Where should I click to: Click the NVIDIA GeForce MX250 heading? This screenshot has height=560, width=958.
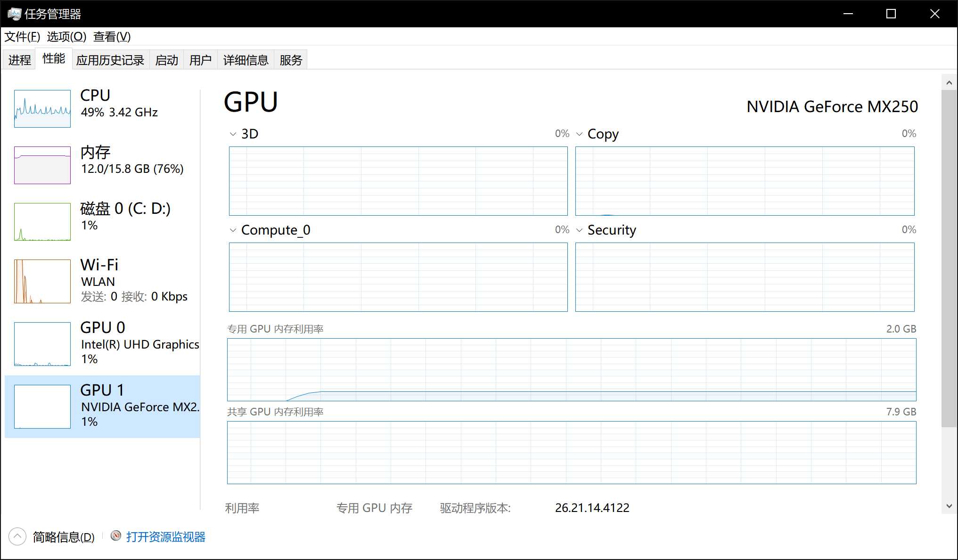click(832, 106)
